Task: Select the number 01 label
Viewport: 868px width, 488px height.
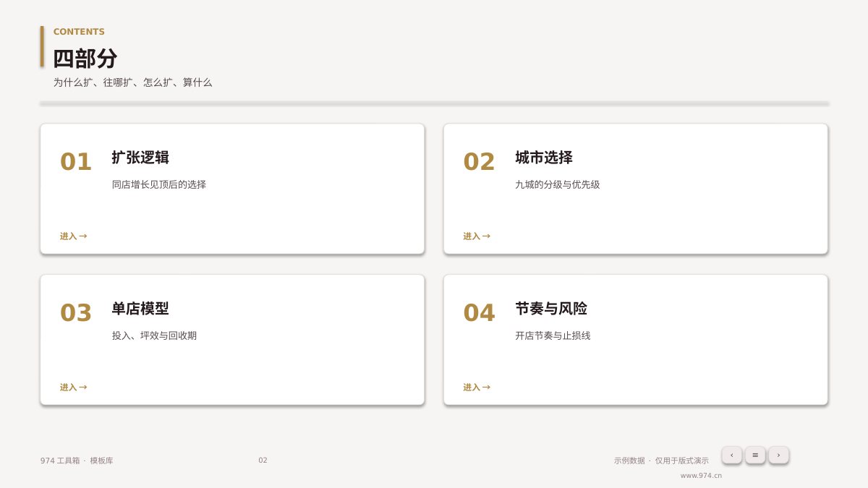Action: pos(76,162)
